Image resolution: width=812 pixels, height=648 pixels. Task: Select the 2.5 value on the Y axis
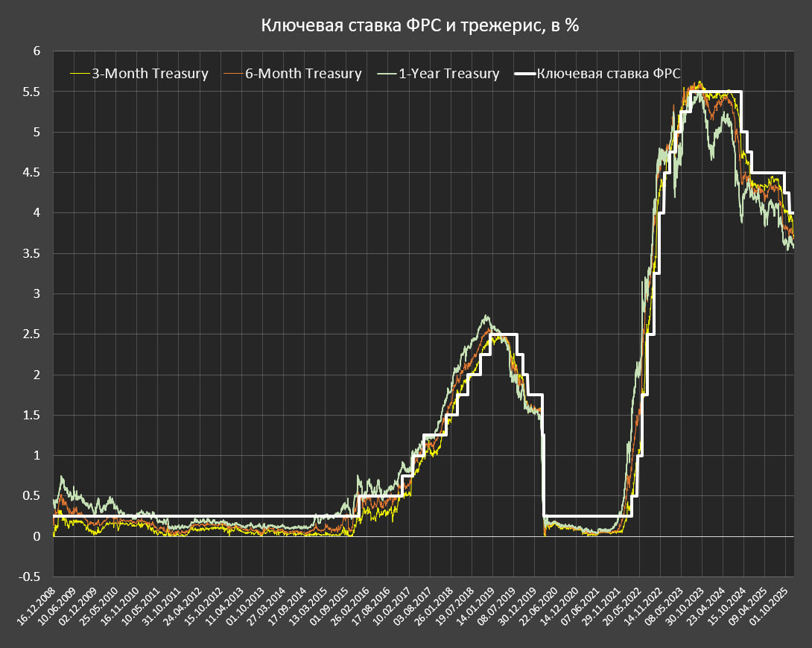(31, 334)
